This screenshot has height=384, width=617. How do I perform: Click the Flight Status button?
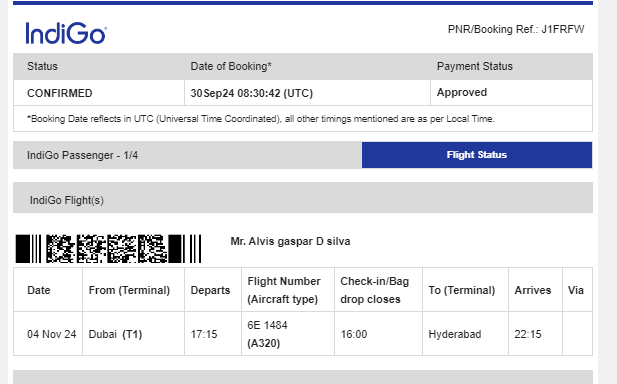(477, 155)
